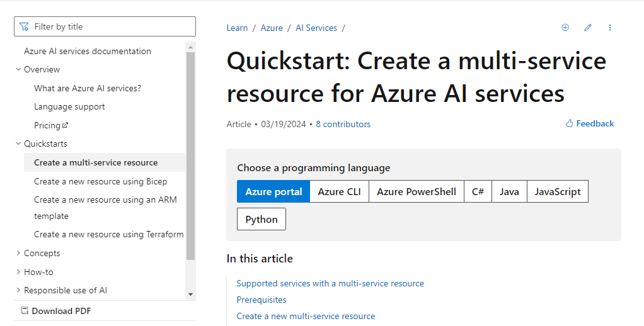Click the filter icon in search box
Screen dimensions: 644x326
[x=24, y=26]
